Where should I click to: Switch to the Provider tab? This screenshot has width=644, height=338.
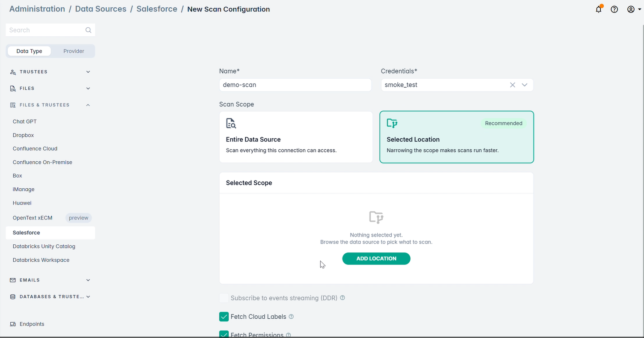click(x=74, y=51)
